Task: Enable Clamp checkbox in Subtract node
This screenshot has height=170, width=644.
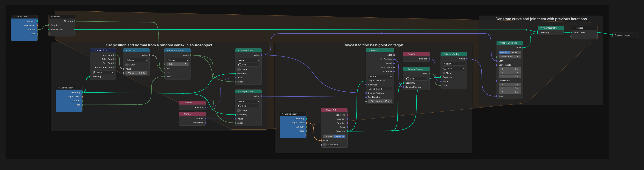Action: [127, 65]
